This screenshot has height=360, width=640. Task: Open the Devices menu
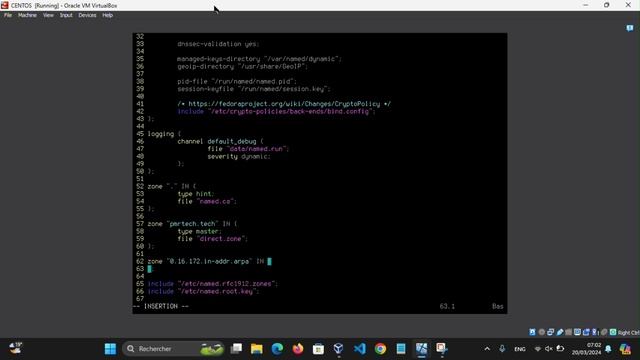87,15
